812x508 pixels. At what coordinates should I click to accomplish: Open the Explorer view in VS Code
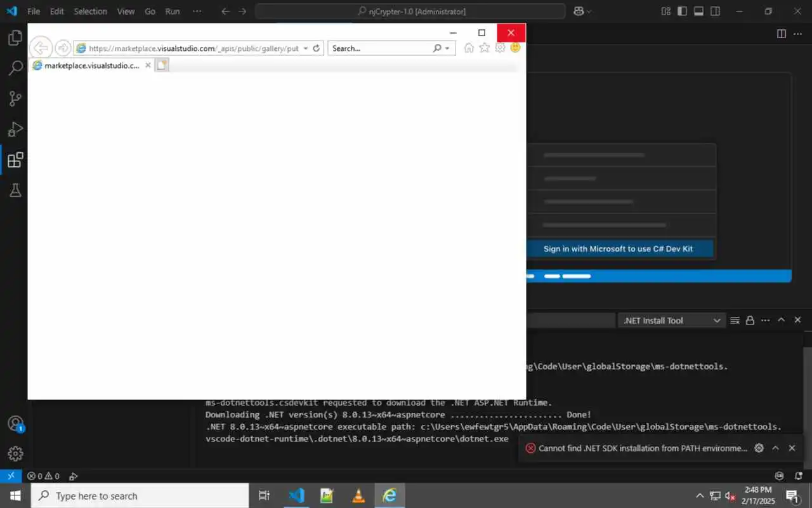coord(15,38)
